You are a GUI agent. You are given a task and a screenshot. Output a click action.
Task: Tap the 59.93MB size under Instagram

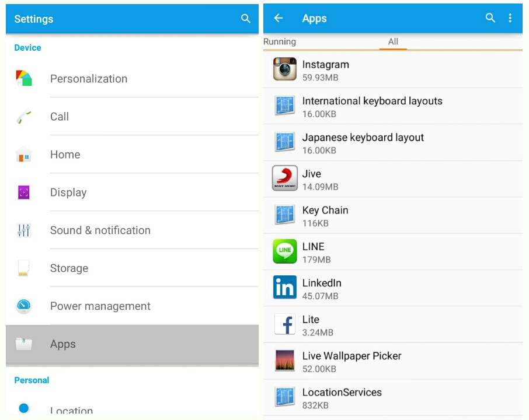pyautogui.click(x=320, y=78)
